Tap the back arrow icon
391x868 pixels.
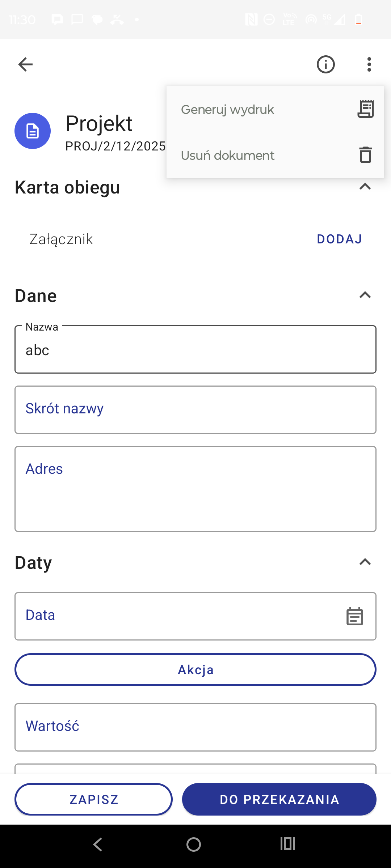coord(25,64)
